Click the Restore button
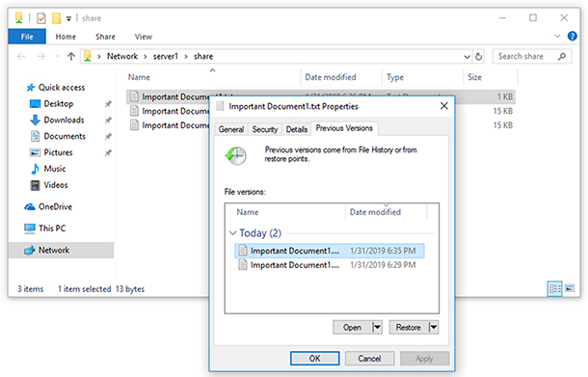588x377 pixels. [x=408, y=327]
